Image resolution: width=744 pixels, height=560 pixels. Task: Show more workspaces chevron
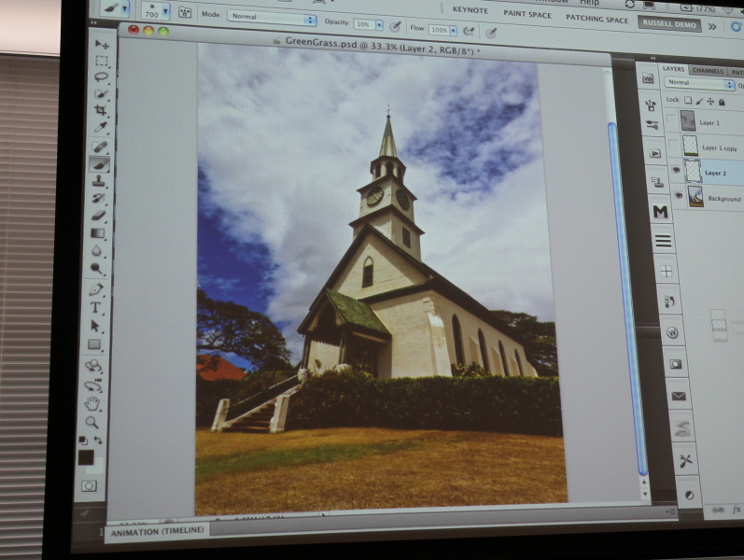(x=712, y=27)
